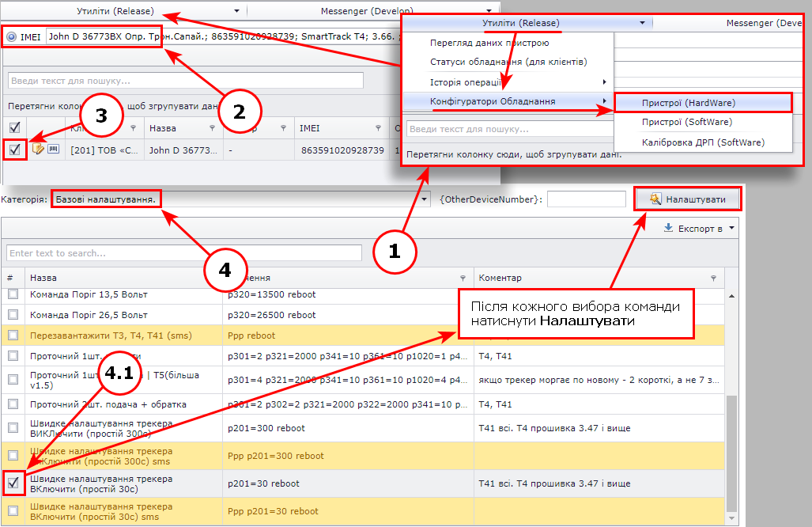This screenshot has height=527, width=812.
Task: Select the IMEI radio button
Action: (11, 36)
